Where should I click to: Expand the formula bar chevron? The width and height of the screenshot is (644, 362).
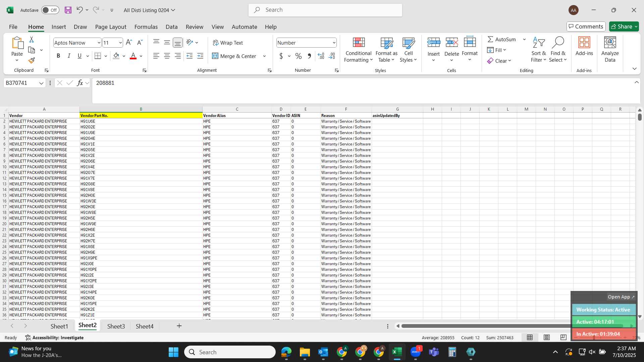tap(636, 82)
